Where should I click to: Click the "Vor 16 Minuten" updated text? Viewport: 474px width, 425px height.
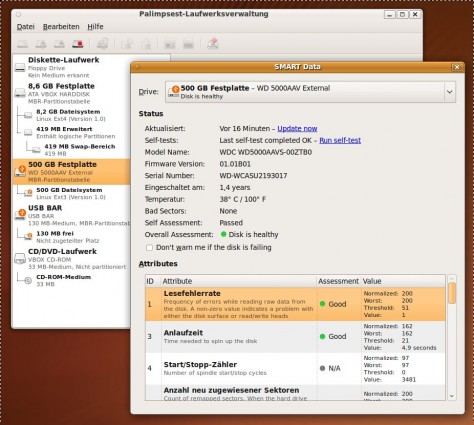[x=245, y=129]
